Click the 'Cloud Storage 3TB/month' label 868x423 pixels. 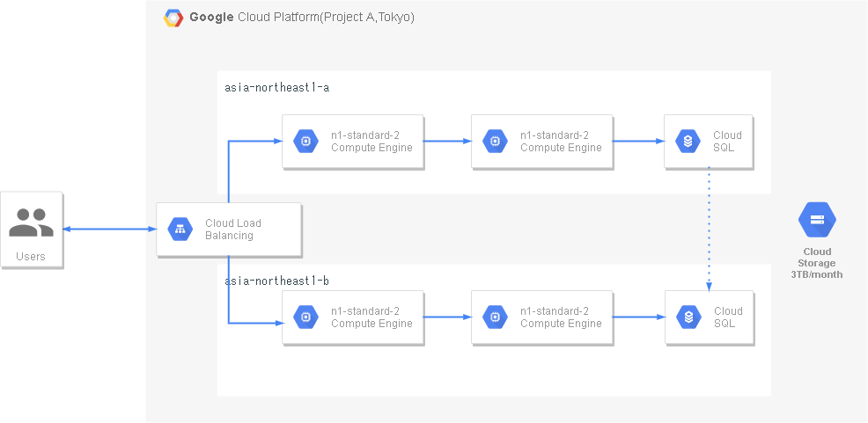(x=817, y=263)
